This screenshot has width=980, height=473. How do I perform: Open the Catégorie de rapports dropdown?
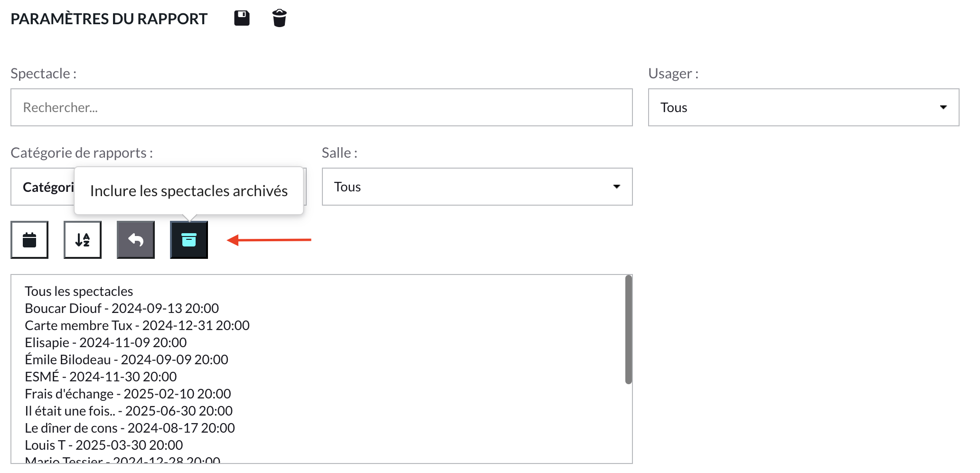43,187
